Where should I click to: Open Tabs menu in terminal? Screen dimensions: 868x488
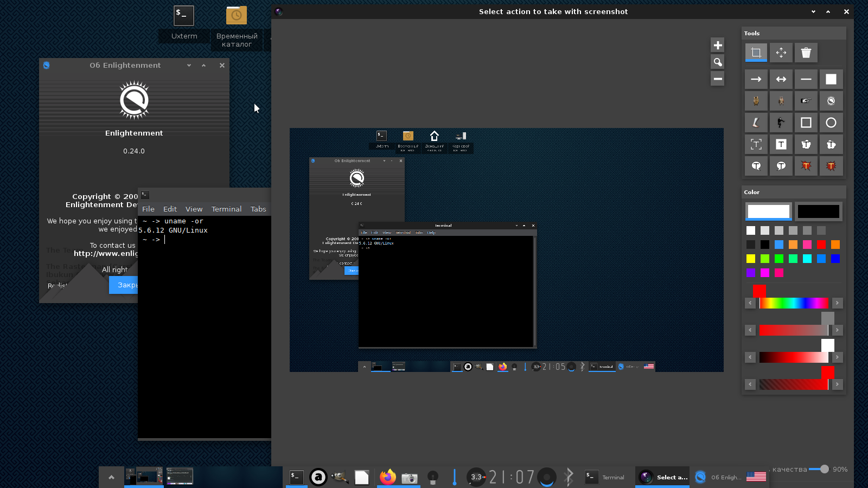(x=258, y=209)
